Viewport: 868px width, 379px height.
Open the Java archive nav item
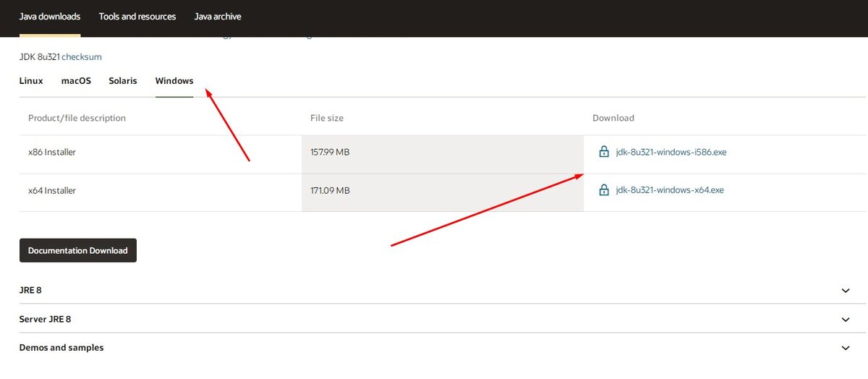coord(218,17)
